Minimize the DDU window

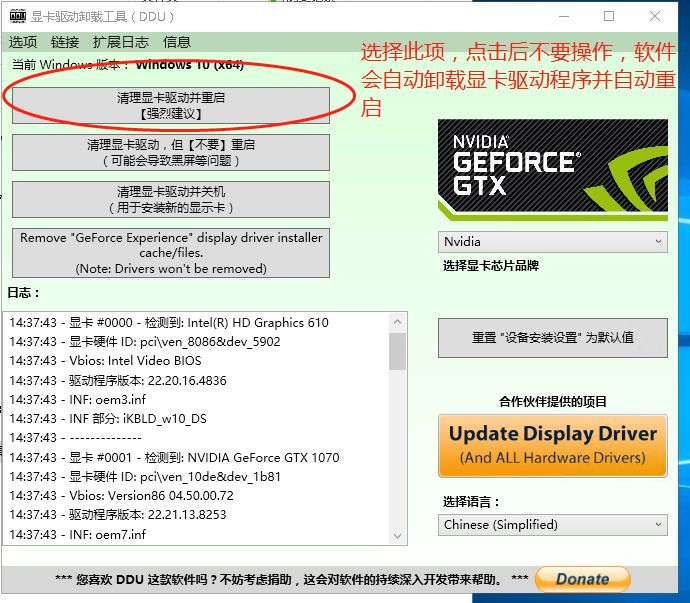click(564, 16)
